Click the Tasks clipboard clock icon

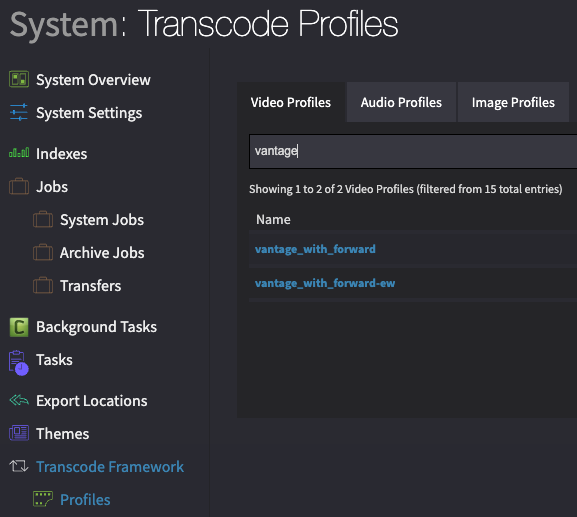(19, 362)
